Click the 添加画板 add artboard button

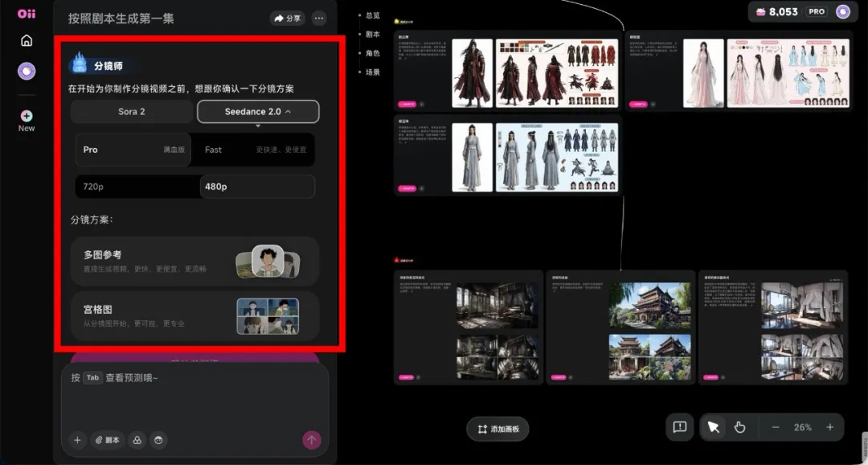coord(497,429)
